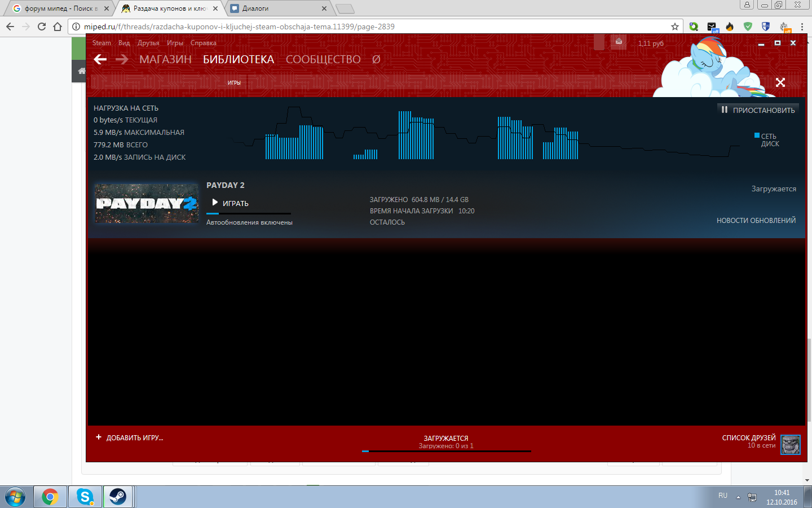Open the Steam menu in the menu bar
This screenshot has width=812, height=508.
101,43
